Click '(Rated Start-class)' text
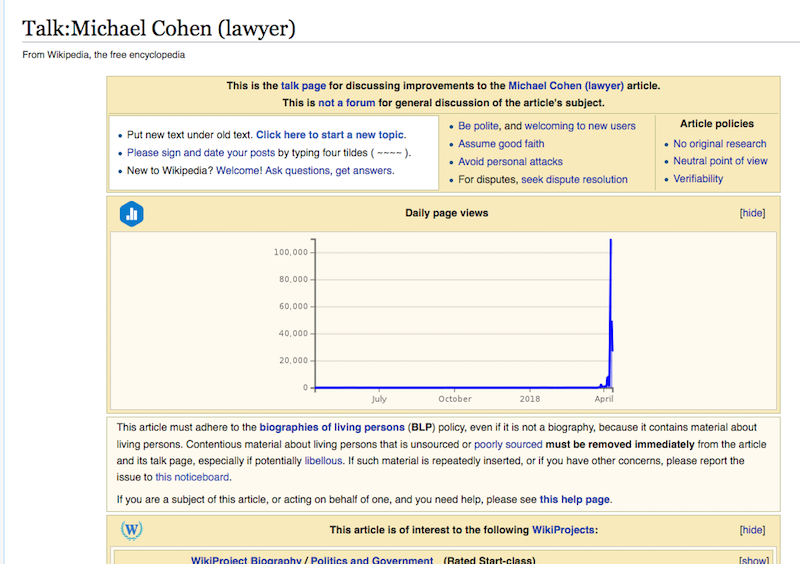Image resolution: width=800 pixels, height=564 pixels. point(489,560)
